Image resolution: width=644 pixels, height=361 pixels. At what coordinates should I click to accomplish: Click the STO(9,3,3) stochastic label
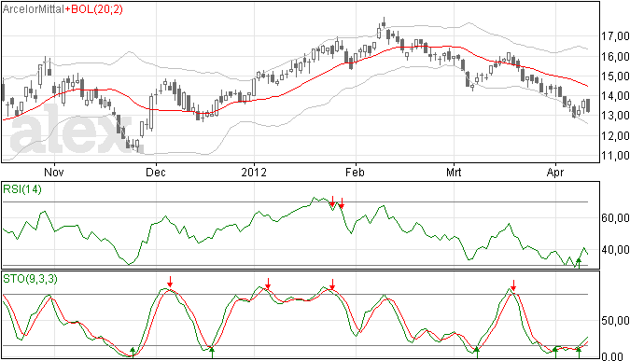point(30,279)
